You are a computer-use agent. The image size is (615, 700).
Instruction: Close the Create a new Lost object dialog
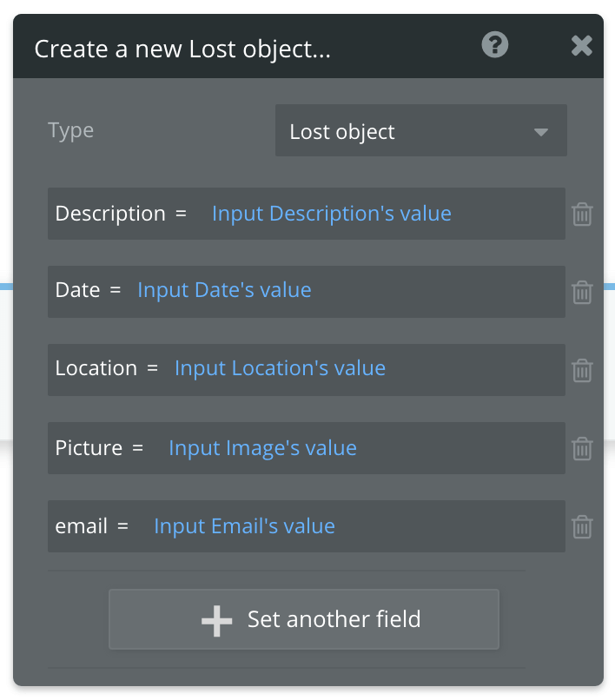point(581,46)
